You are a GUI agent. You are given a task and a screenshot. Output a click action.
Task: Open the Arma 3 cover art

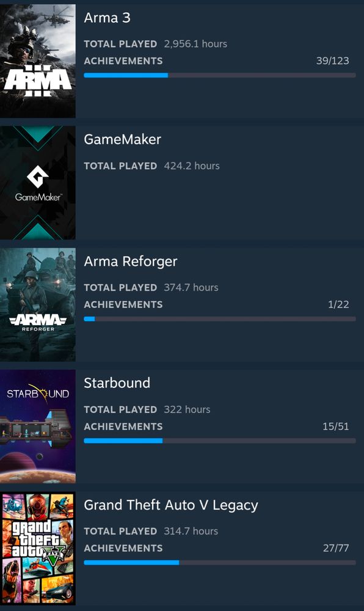pos(38,60)
